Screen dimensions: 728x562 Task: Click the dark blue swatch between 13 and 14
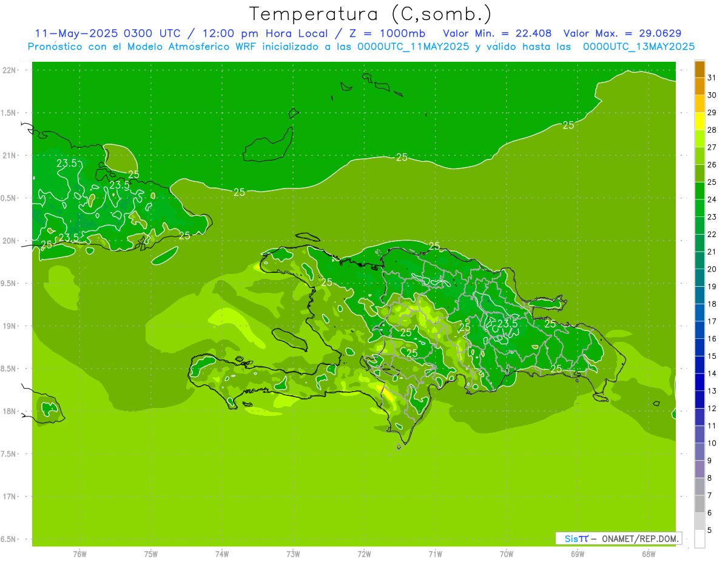pyautogui.click(x=699, y=382)
